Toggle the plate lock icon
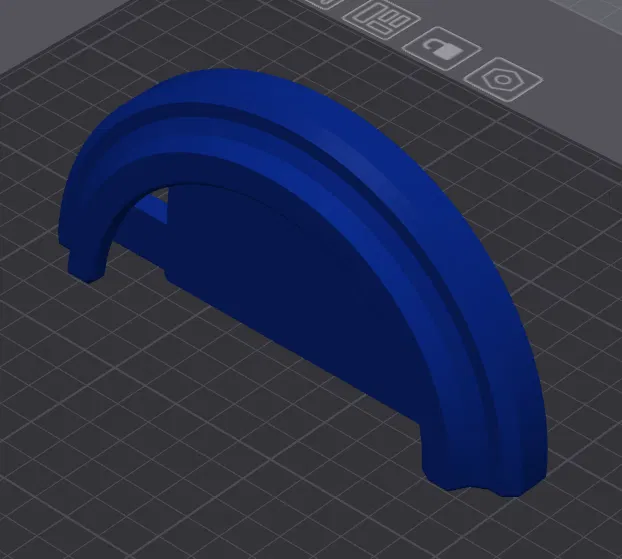 click(442, 48)
